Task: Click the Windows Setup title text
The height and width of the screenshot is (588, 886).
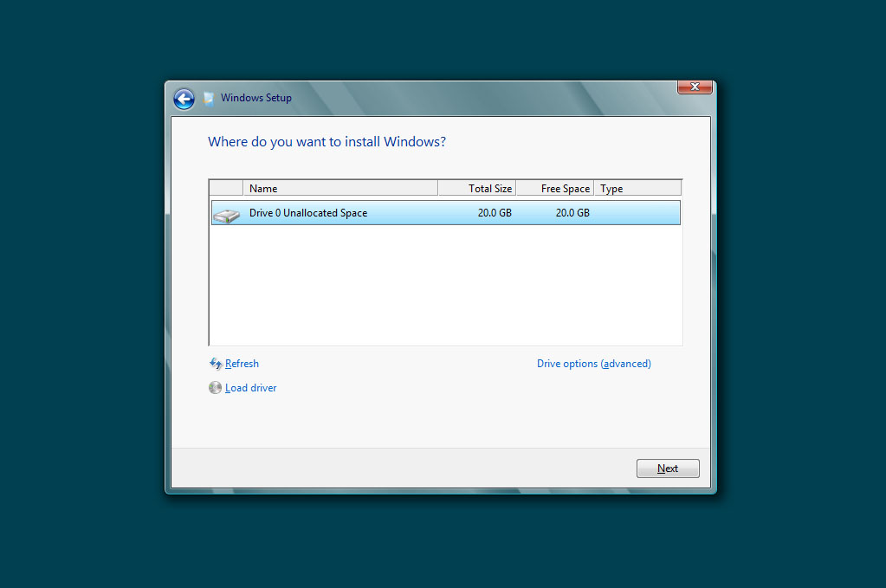Action: click(x=256, y=98)
